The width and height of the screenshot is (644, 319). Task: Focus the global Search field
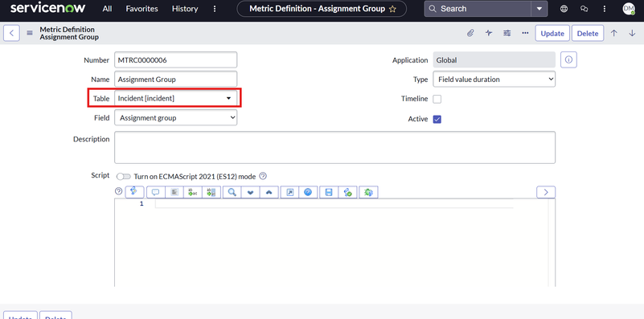coord(478,9)
